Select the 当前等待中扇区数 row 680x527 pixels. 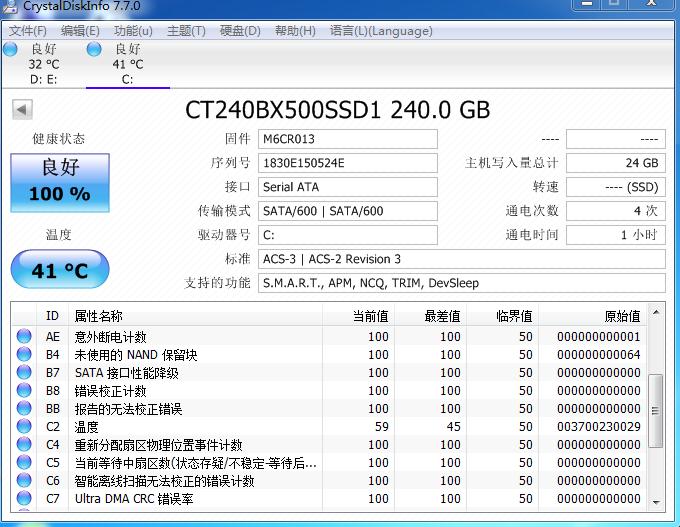[x=329, y=462]
